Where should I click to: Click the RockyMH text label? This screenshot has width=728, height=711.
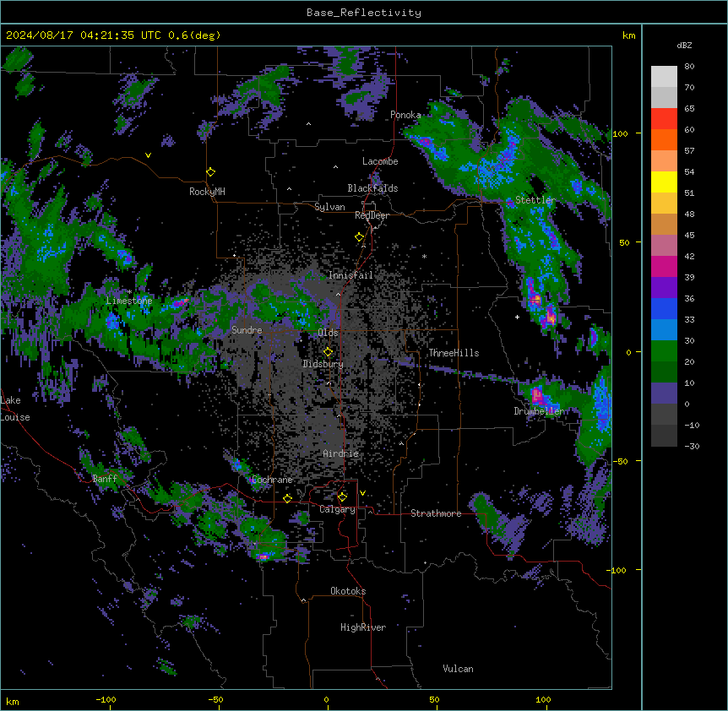coord(207,192)
